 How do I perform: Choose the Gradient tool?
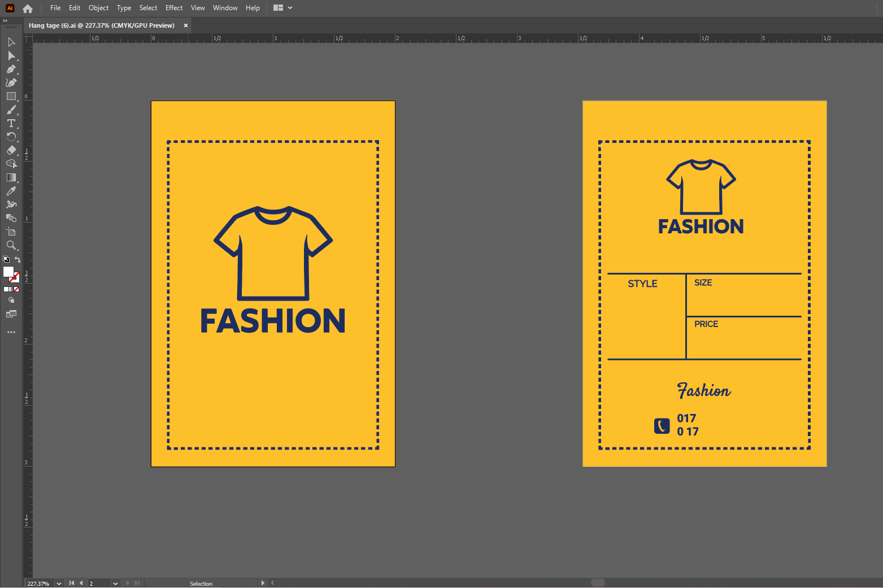coord(11,177)
